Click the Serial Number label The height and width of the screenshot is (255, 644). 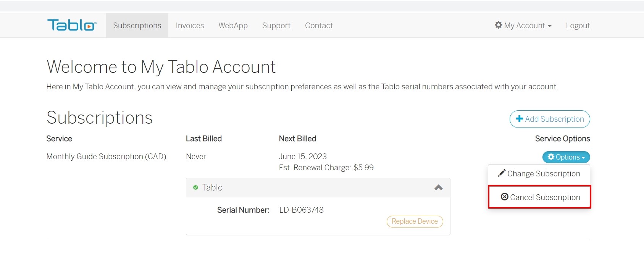click(x=243, y=210)
